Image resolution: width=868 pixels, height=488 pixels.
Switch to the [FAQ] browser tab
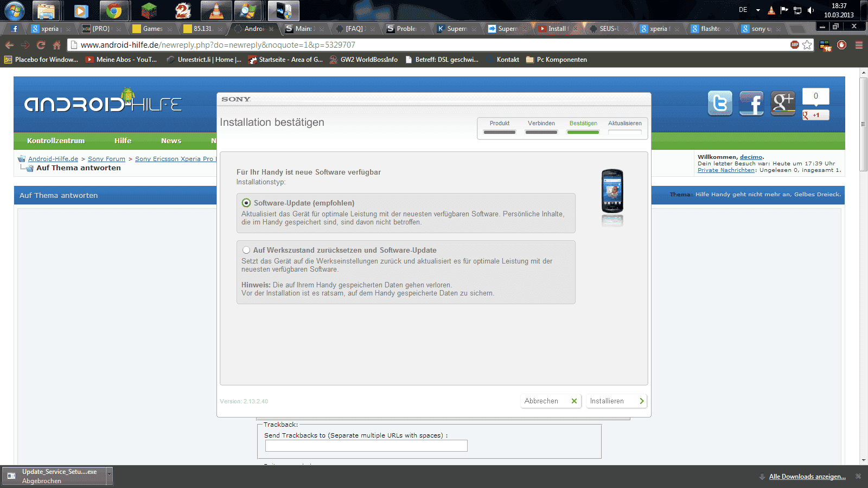tap(355, 29)
